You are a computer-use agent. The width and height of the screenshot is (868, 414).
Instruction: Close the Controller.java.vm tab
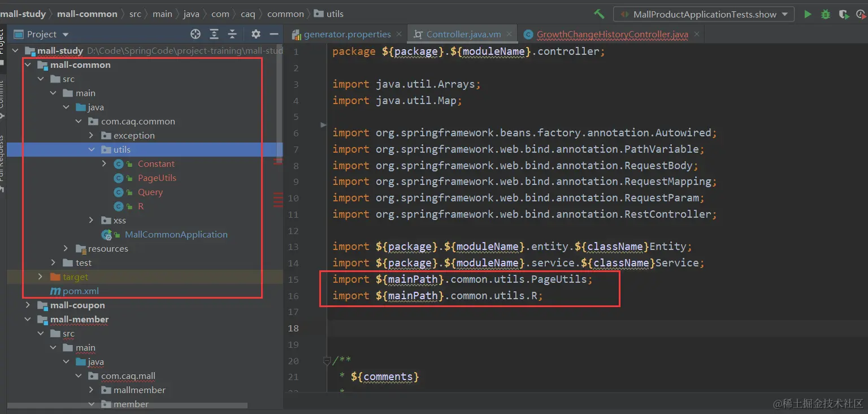click(x=509, y=34)
